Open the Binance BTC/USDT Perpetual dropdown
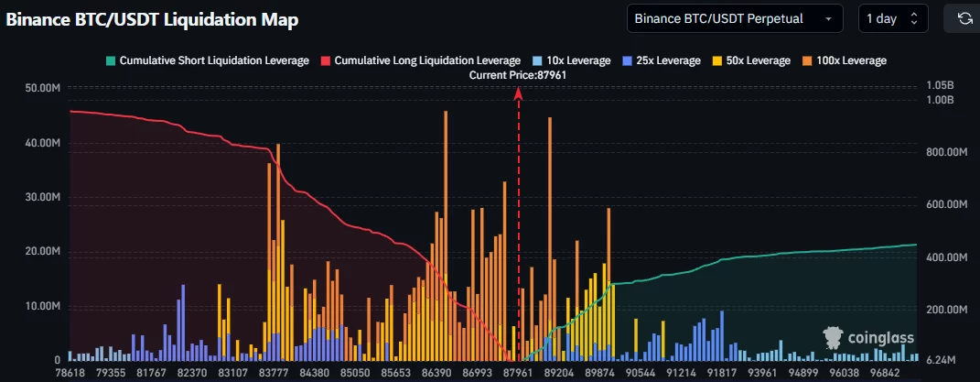This screenshot has width=980, height=382. click(x=735, y=18)
